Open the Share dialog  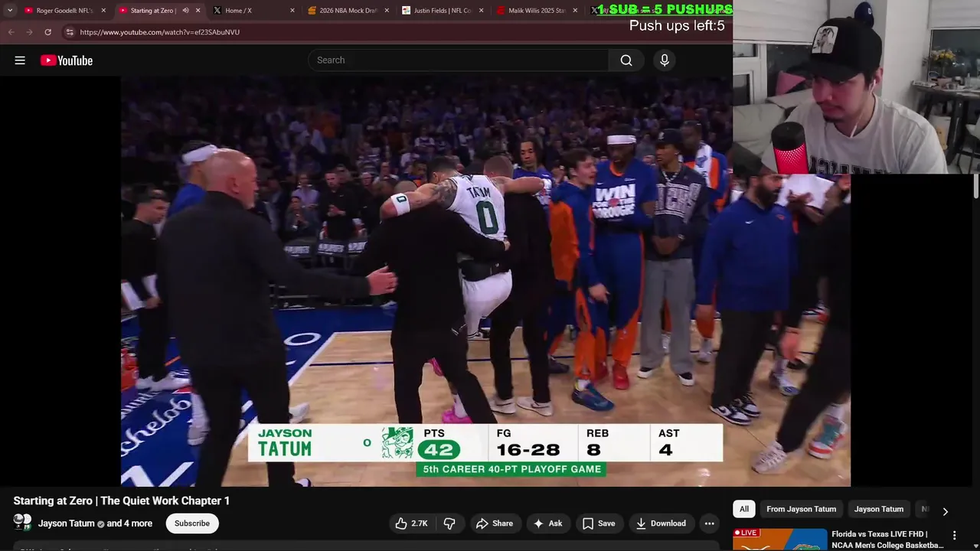[x=495, y=523]
